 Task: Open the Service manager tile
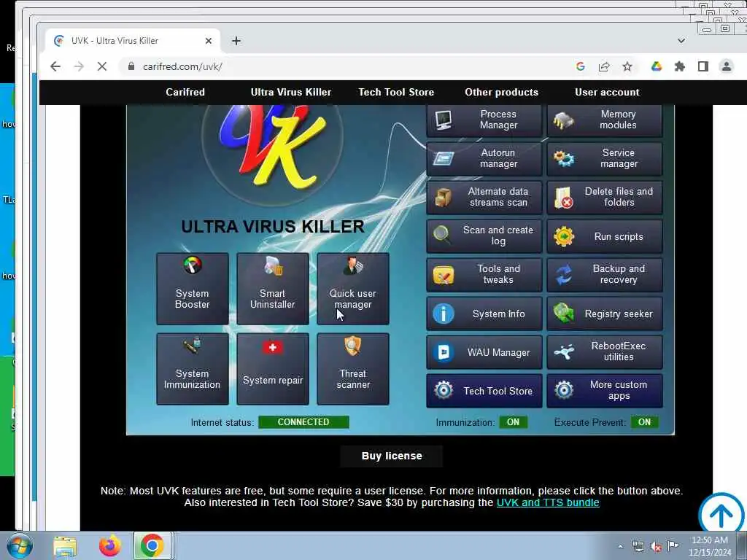tap(605, 158)
